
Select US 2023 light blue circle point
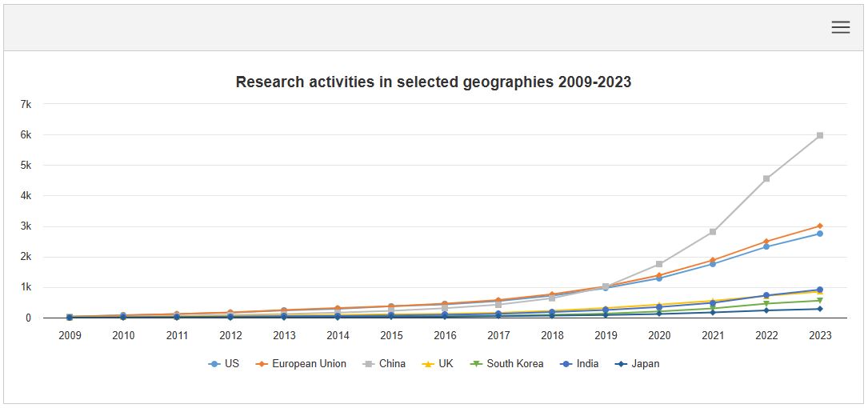click(820, 234)
